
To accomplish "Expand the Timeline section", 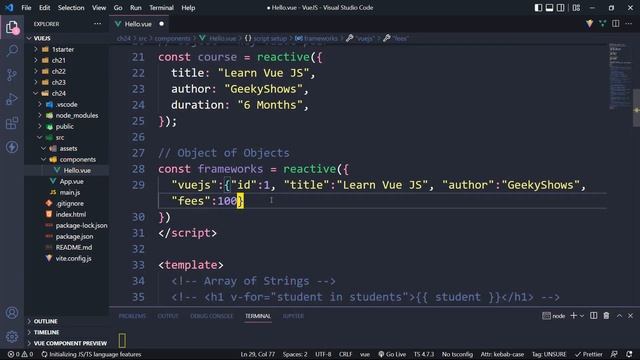I will (x=67, y=332).
